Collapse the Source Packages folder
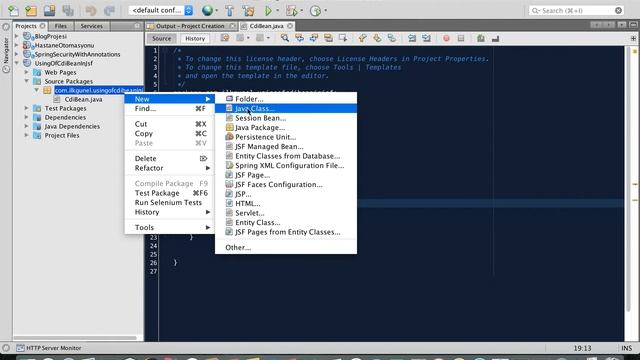 27,81
